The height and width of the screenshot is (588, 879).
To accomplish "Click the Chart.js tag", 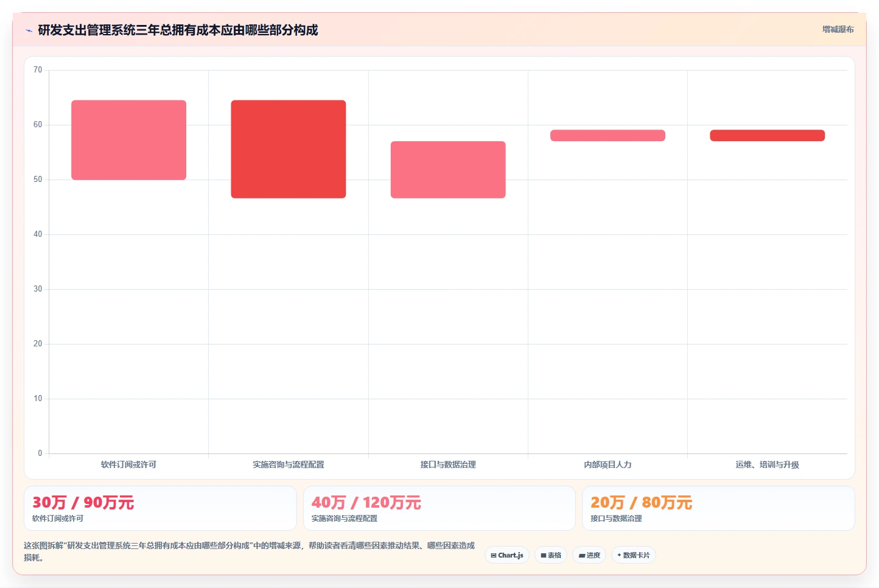I will tap(507, 555).
